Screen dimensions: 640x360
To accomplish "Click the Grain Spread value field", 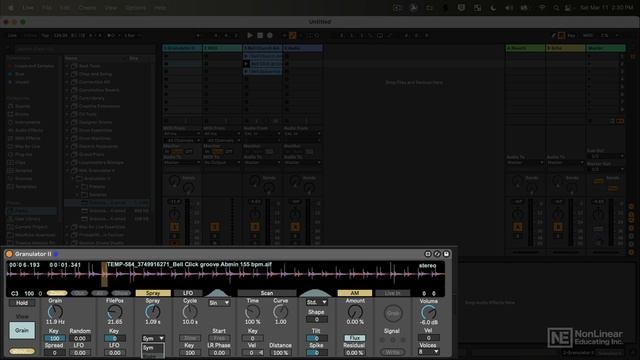I will [x=55, y=353].
